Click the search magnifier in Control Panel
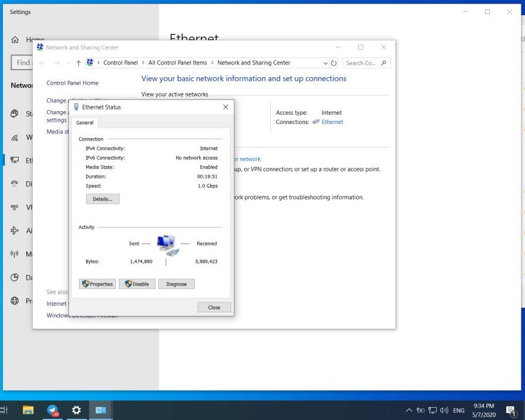The width and height of the screenshot is (525, 420). [x=384, y=63]
